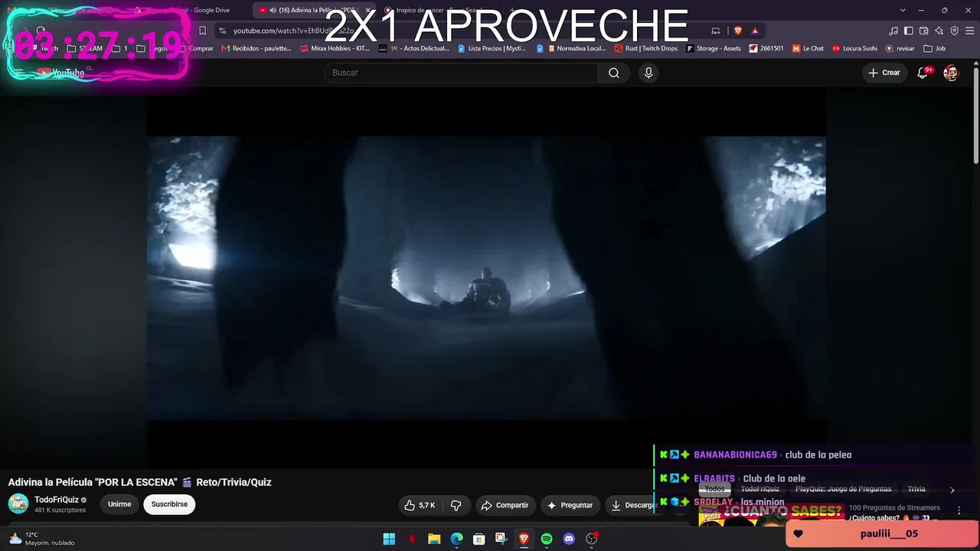980x551 pixels.
Task: Open the 2661501 bookmark
Action: (x=766, y=48)
